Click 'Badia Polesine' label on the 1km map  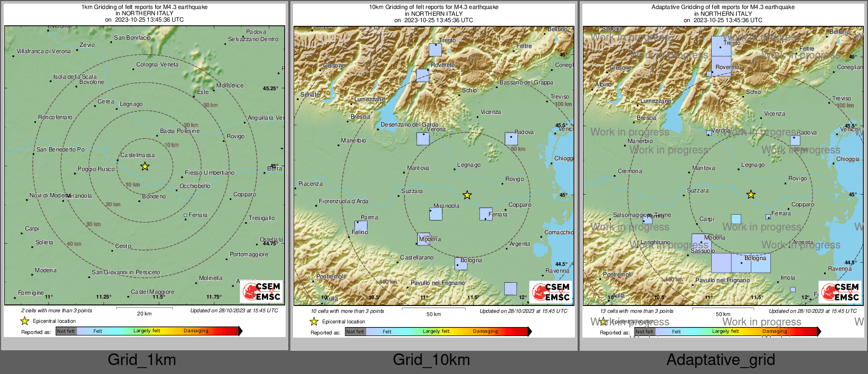(180, 131)
